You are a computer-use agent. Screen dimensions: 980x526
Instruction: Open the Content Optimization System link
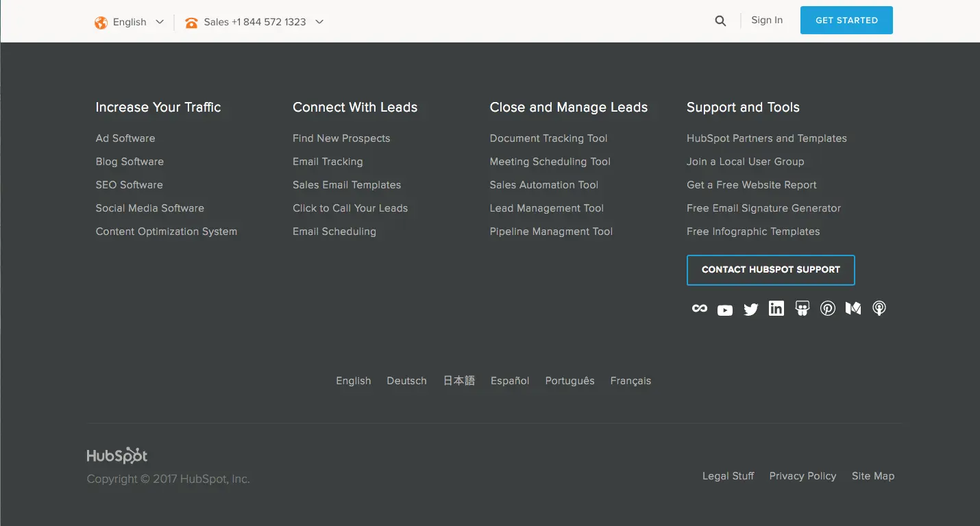tap(167, 231)
